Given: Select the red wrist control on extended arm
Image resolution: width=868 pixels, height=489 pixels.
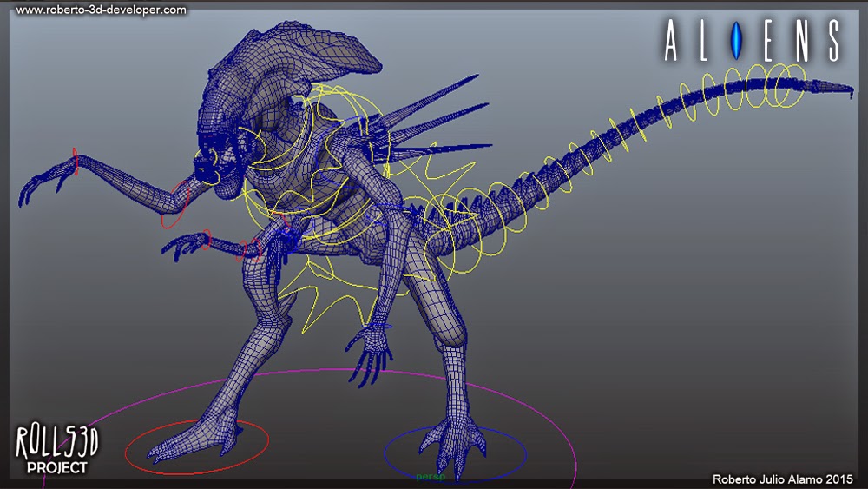Looking at the screenshot, I should click(x=76, y=162).
